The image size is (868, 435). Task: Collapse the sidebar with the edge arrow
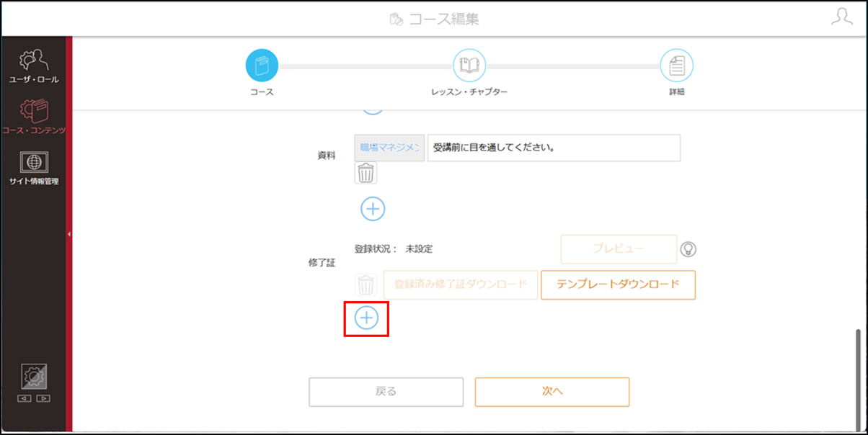pos(69,234)
